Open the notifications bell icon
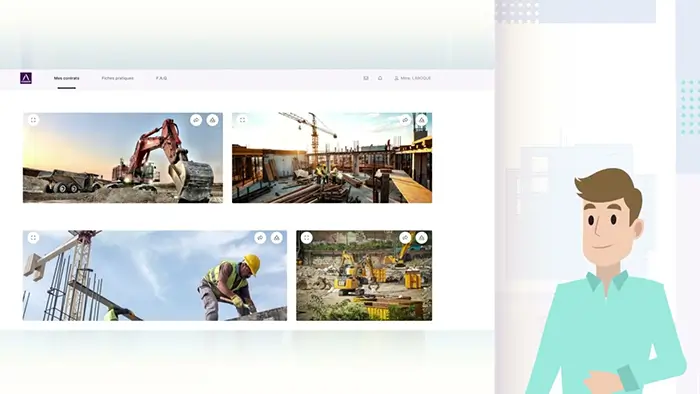The image size is (700, 394). tap(380, 78)
